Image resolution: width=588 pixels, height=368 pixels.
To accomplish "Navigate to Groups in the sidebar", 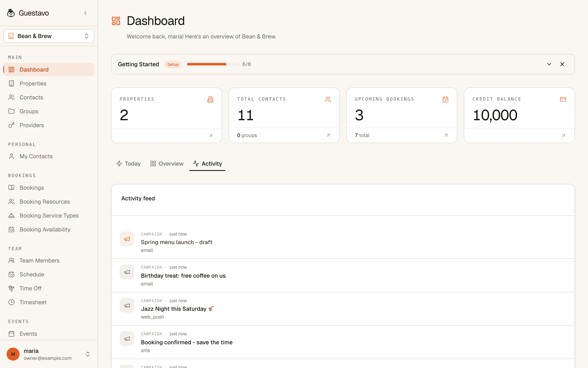I will pyautogui.click(x=49, y=111).
